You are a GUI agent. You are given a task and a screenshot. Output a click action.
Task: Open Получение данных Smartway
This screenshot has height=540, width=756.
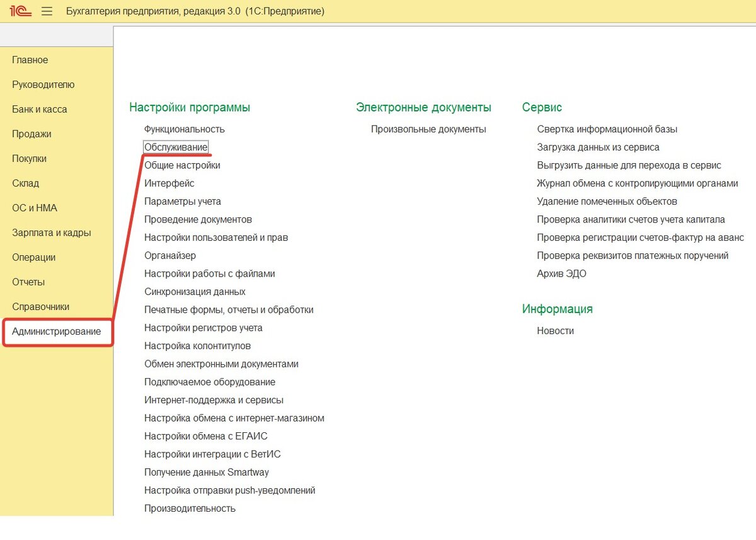[207, 473]
